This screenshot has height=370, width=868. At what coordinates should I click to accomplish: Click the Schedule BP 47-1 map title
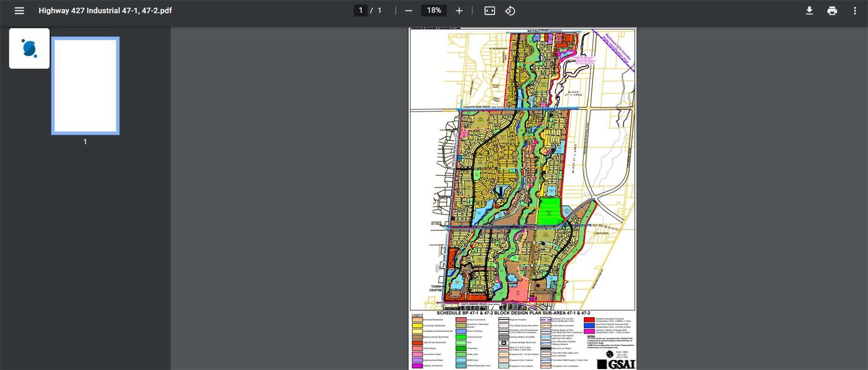513,313
